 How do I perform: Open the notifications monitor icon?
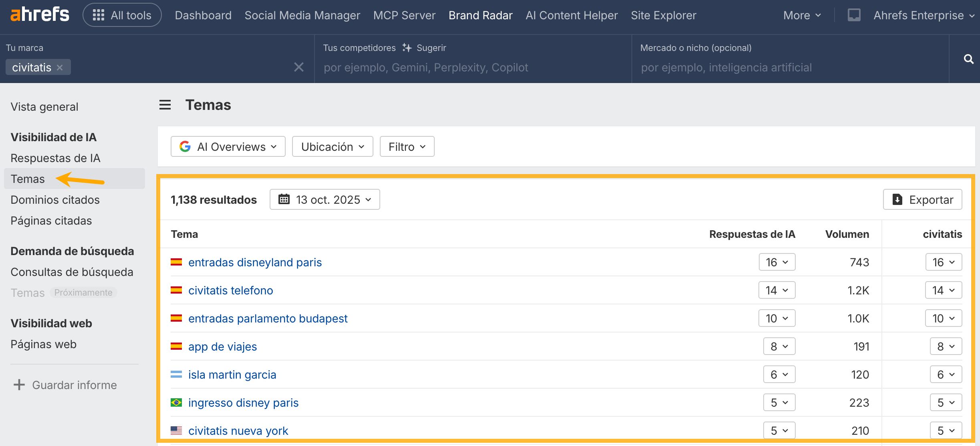854,15
